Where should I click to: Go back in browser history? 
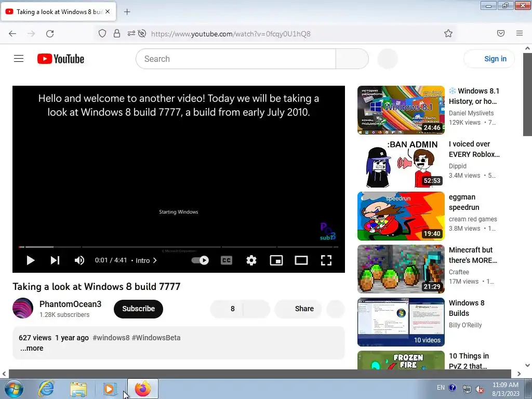click(x=12, y=33)
